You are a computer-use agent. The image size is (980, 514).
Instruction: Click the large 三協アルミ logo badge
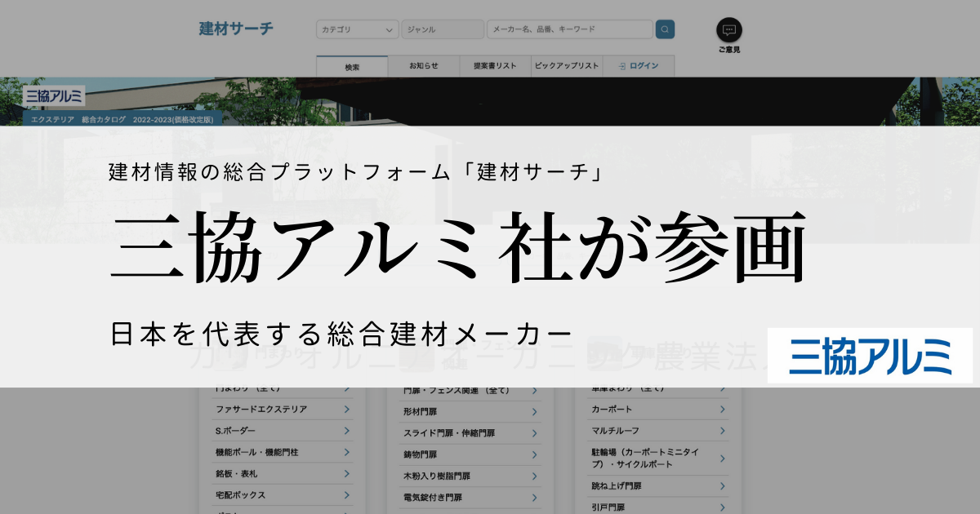(870, 356)
